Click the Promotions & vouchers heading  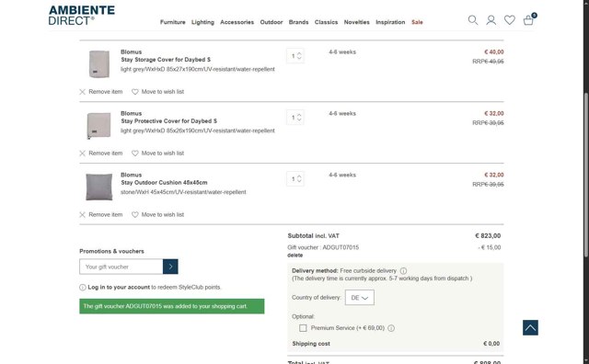tap(111, 251)
